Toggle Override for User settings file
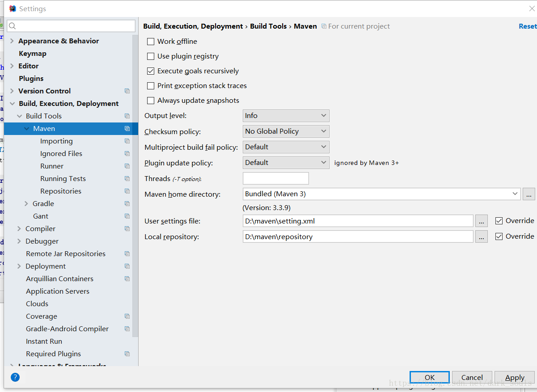Screen dimensions: 537x392 499,221
